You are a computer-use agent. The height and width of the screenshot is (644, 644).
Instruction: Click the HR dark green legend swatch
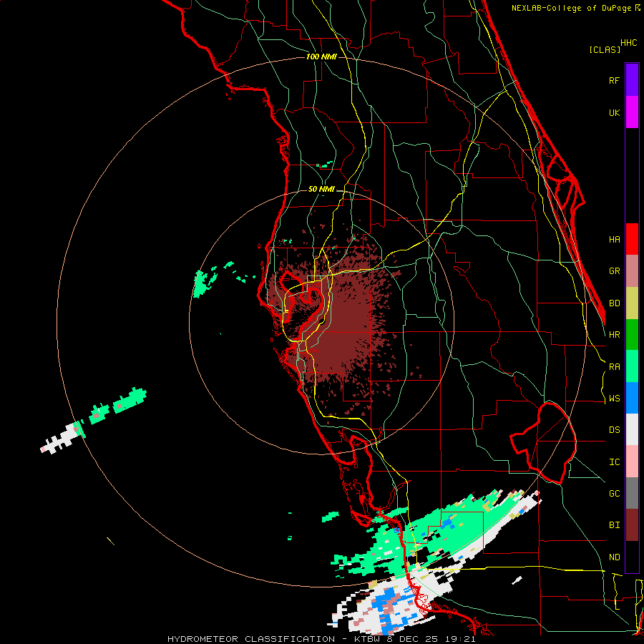[x=632, y=334]
